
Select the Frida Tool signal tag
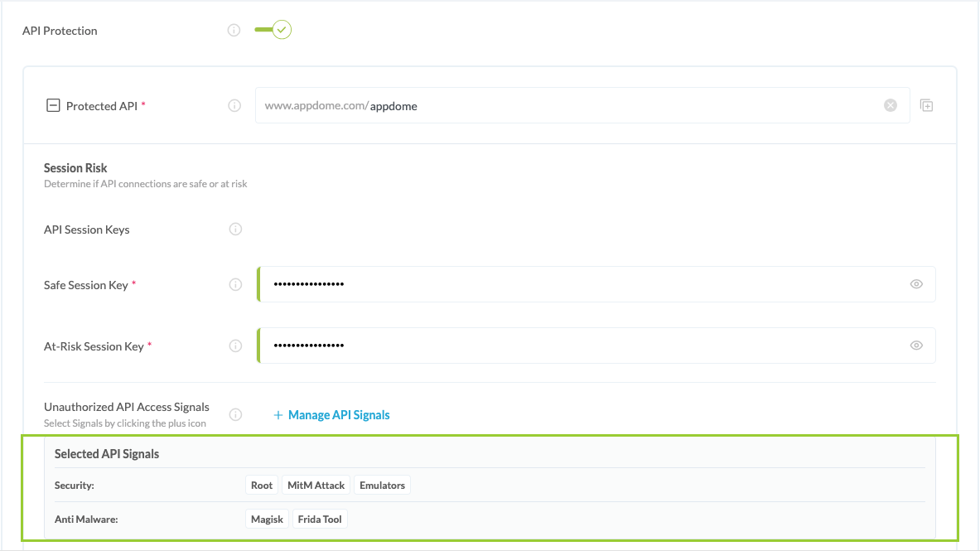point(320,520)
